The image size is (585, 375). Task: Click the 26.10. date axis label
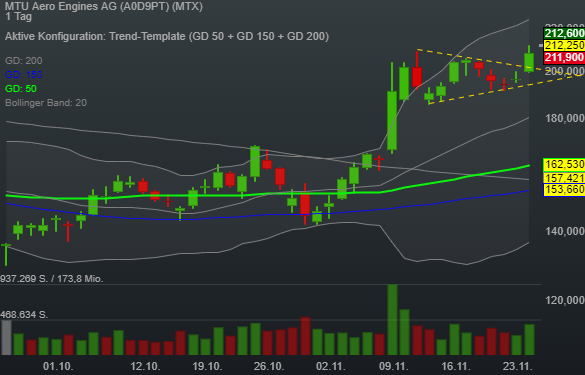tap(269, 366)
